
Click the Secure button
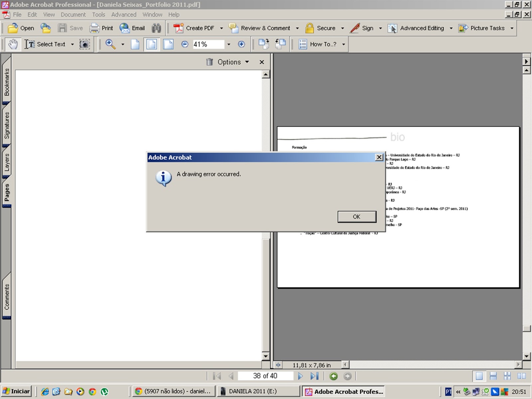(x=320, y=28)
